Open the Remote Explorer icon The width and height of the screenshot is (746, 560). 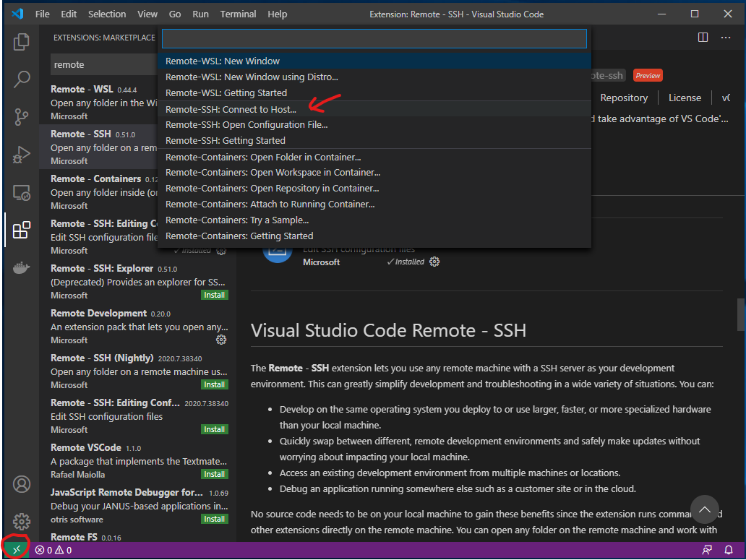[x=22, y=192]
